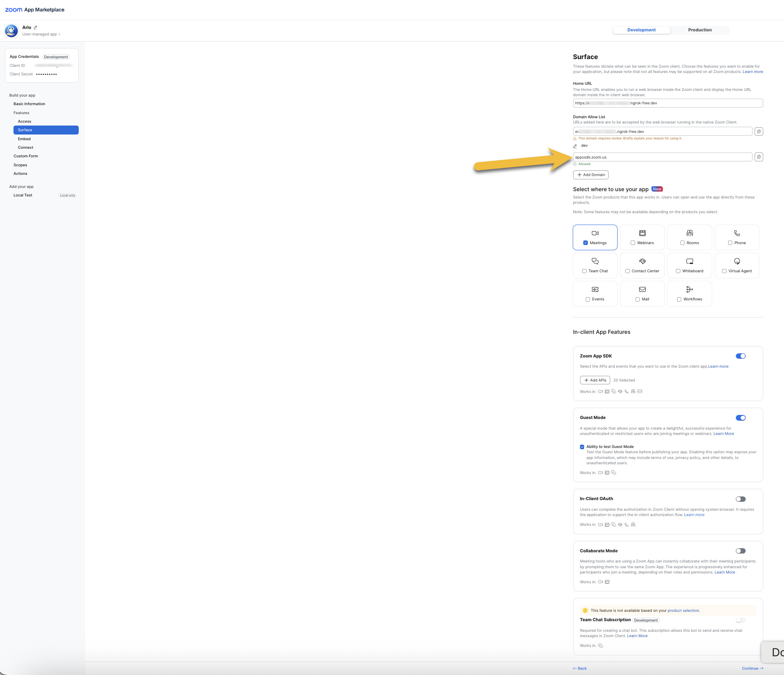784x675 pixels.
Task: Click the Add Domain button
Action: (x=591, y=175)
